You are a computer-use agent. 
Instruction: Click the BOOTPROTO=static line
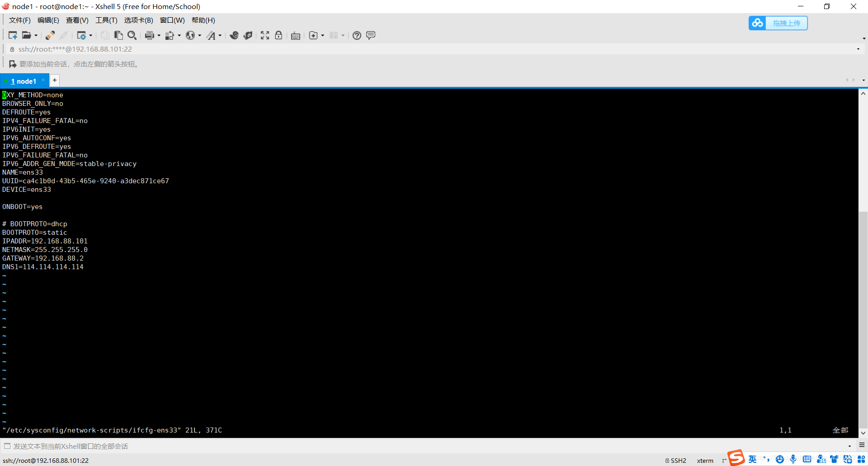pos(34,233)
